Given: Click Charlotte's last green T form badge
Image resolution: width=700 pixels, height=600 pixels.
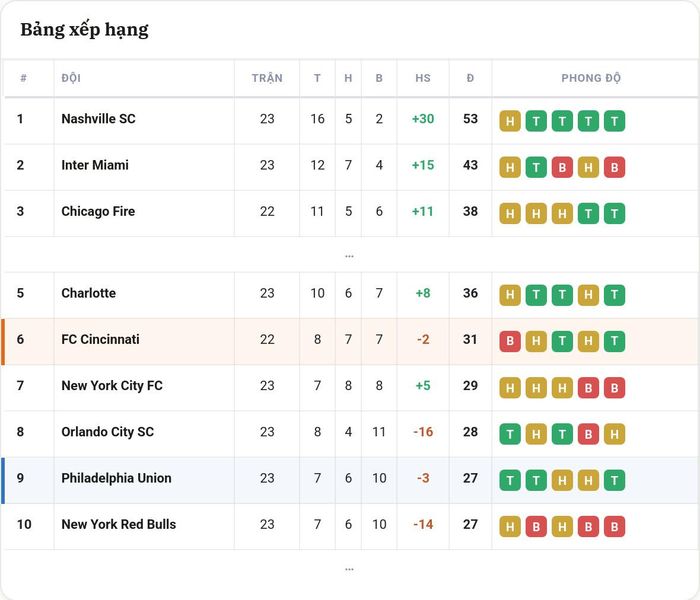Looking at the screenshot, I should tap(614, 295).
